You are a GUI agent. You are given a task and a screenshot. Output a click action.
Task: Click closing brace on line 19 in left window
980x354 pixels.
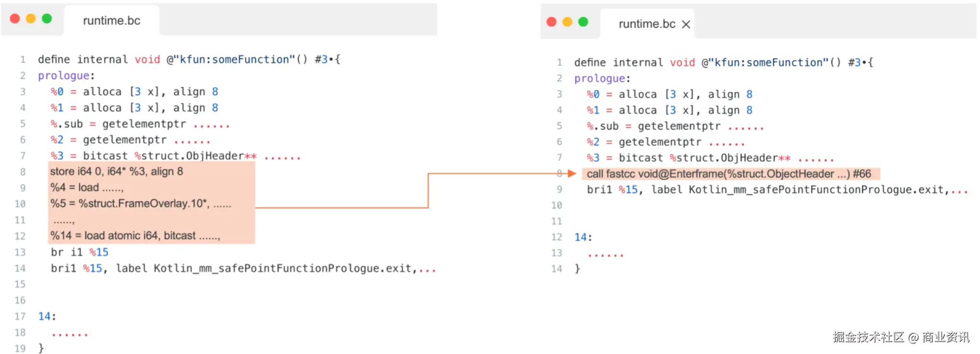[41, 348]
